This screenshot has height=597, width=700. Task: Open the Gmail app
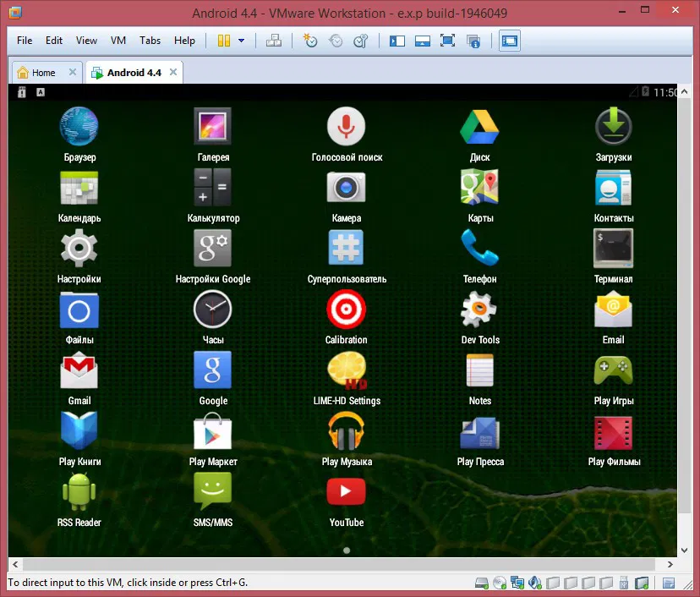click(x=79, y=370)
